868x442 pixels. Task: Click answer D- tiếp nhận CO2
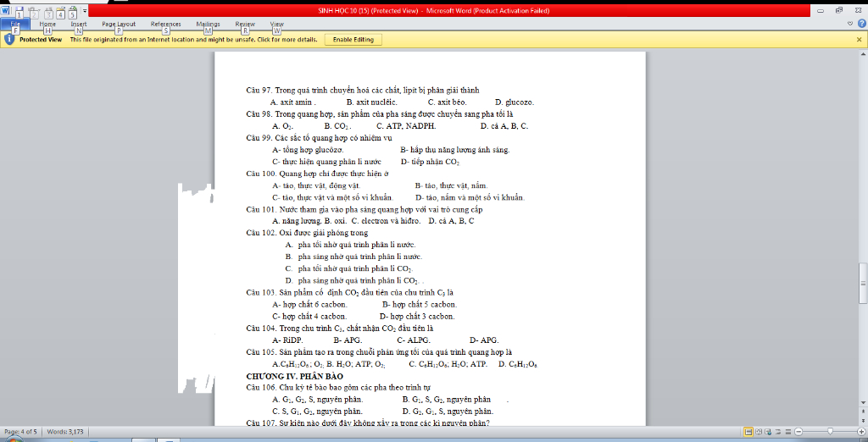coord(430,162)
